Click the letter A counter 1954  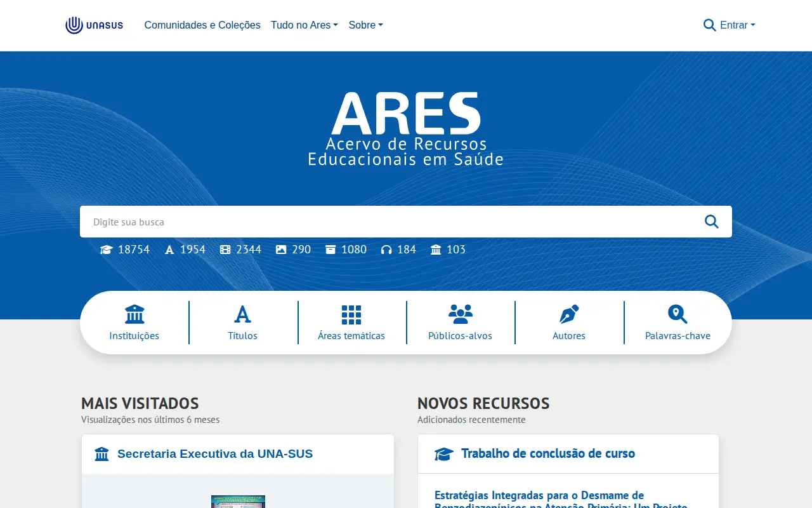click(185, 250)
